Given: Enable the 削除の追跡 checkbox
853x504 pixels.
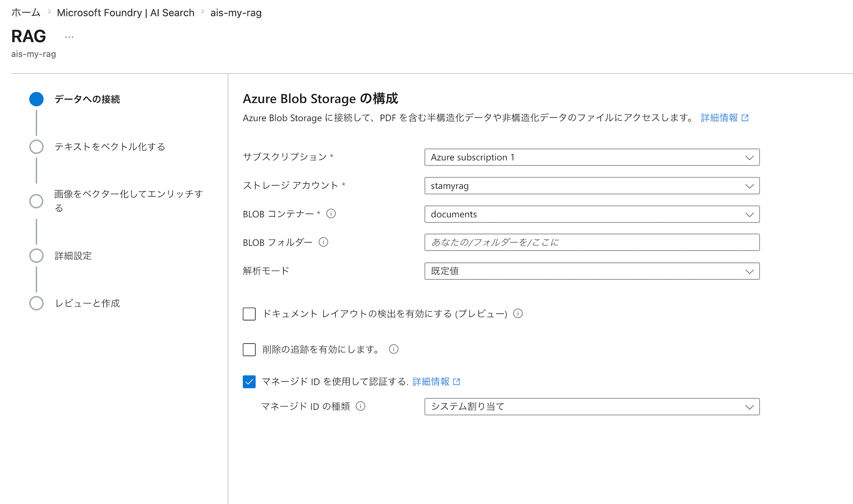Looking at the screenshot, I should coord(249,350).
